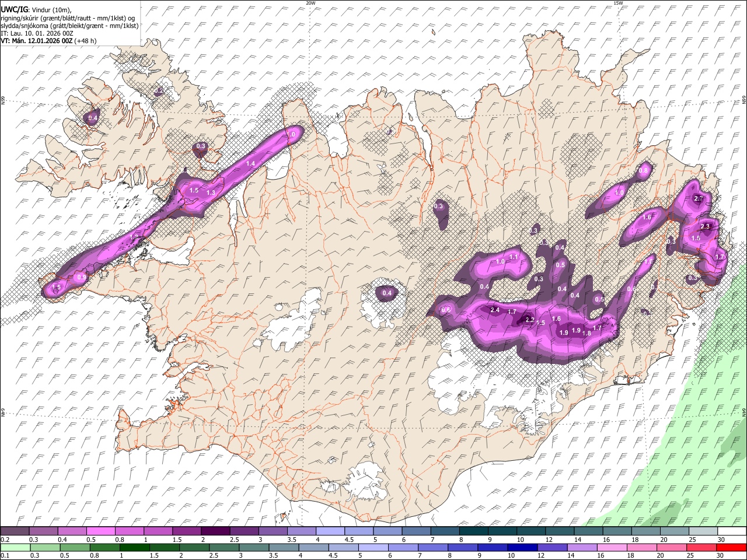
Task: Click the '0.2' label in the upper legend
Action: (x=5, y=540)
